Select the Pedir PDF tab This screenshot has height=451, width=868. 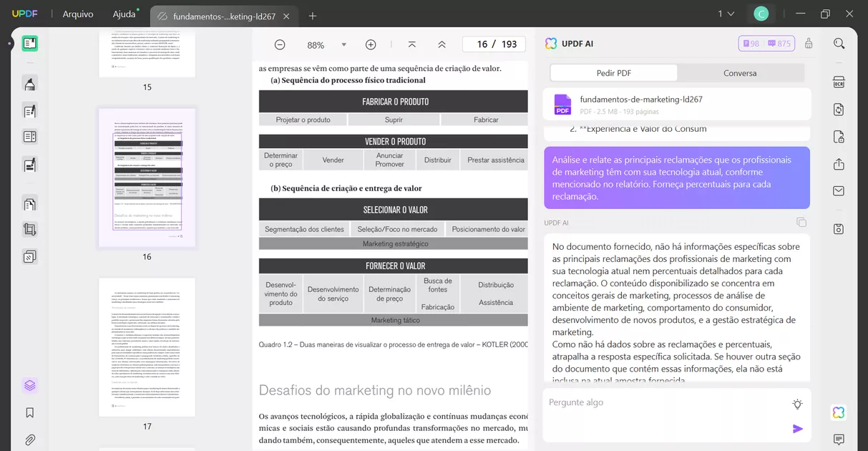click(613, 72)
